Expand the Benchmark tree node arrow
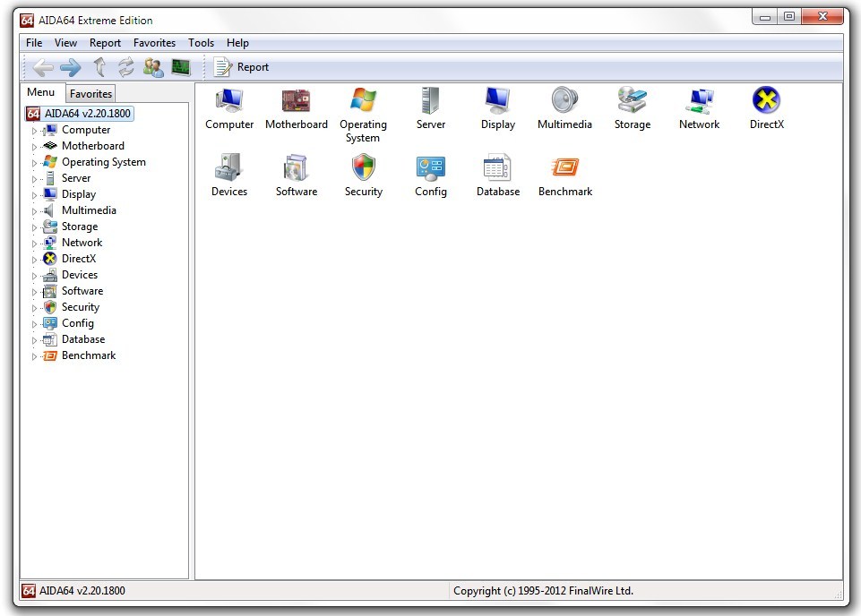861x616 pixels. click(35, 356)
